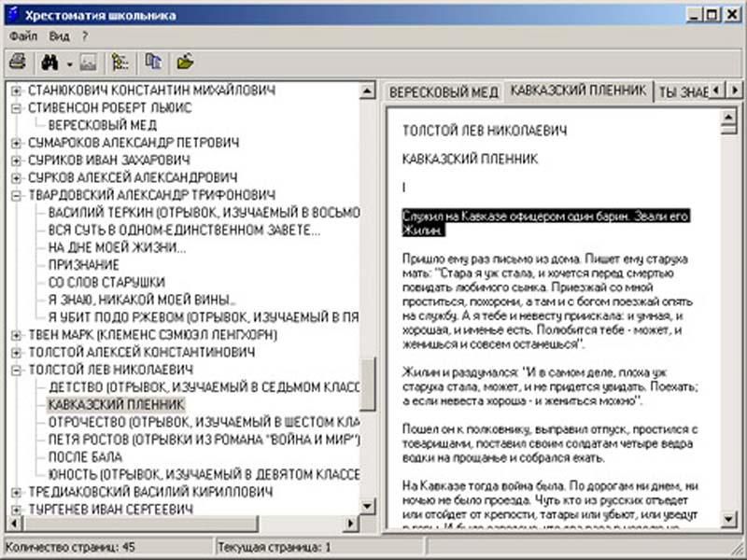Open the dropdown arrow beside the binoculars
Screen dimensions: 747x560
click(x=69, y=63)
